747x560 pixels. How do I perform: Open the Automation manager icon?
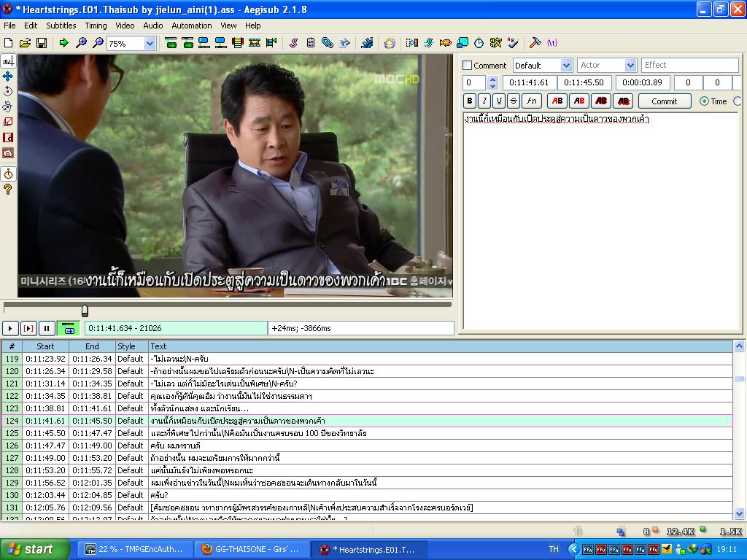367,43
